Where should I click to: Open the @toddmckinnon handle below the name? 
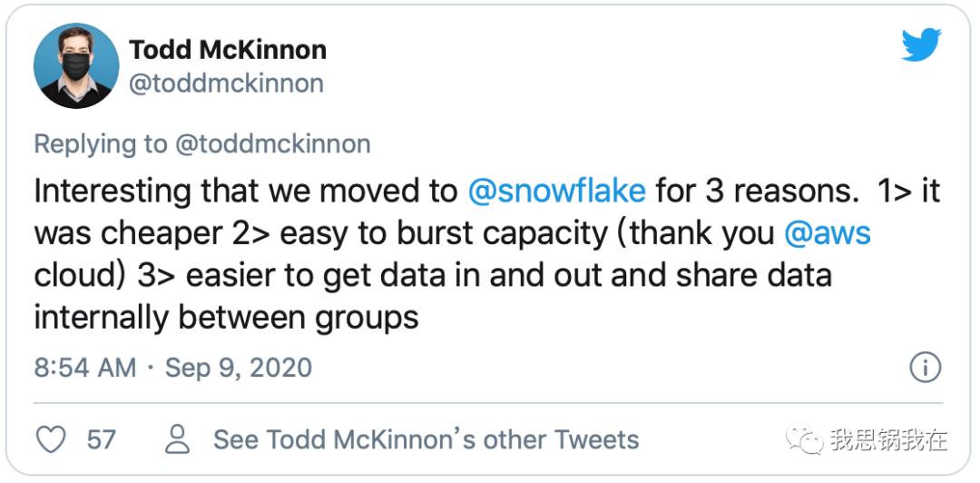(226, 84)
